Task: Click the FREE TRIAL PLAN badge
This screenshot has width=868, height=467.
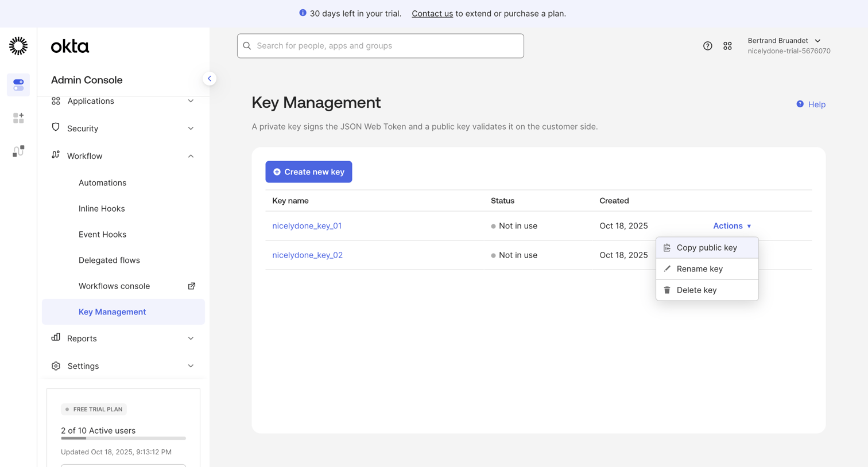Action: coord(94,409)
